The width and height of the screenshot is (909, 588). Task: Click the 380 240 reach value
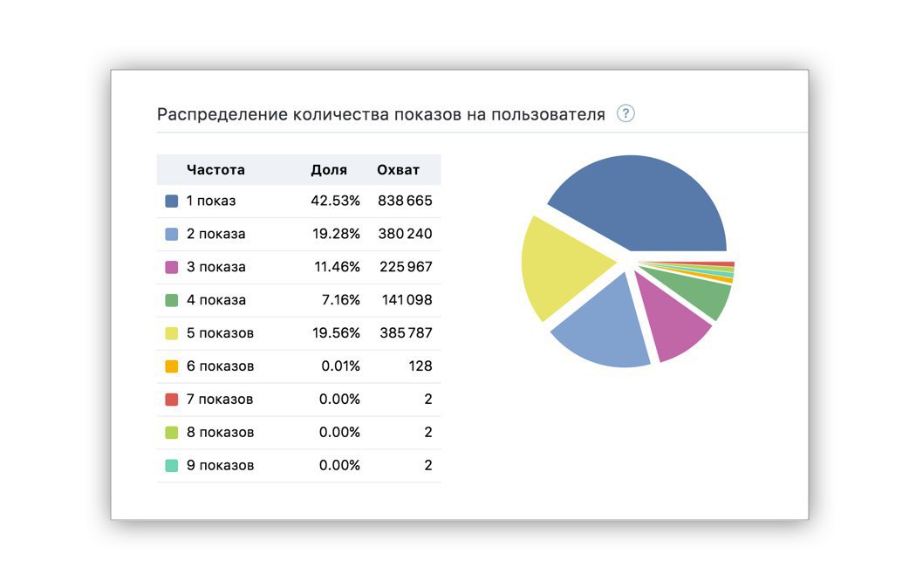pos(405,235)
